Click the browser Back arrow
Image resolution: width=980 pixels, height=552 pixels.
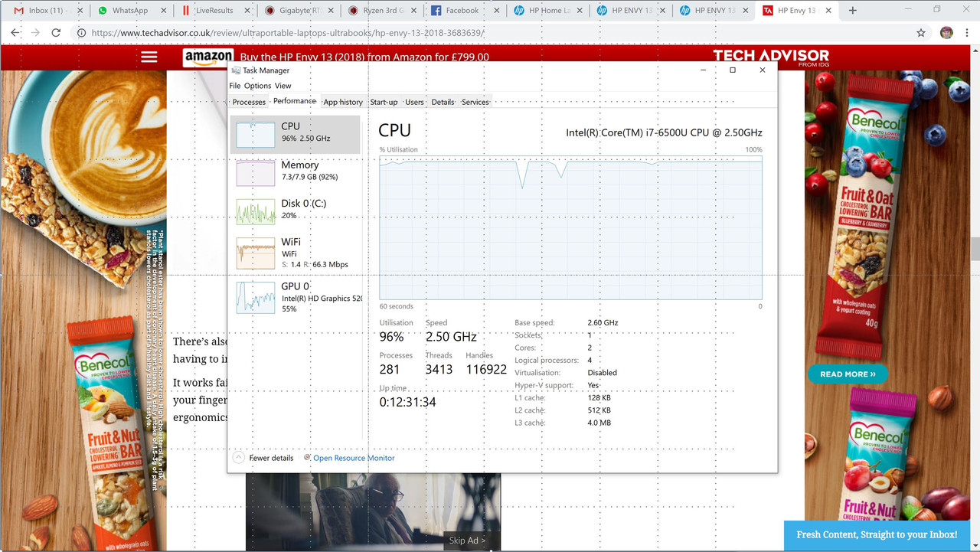click(x=15, y=33)
